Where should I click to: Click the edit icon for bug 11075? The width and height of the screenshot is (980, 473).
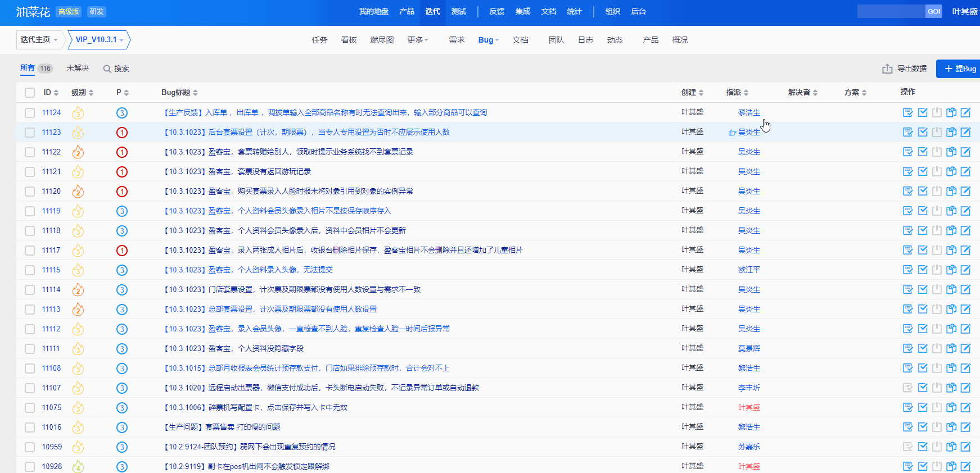(965, 407)
